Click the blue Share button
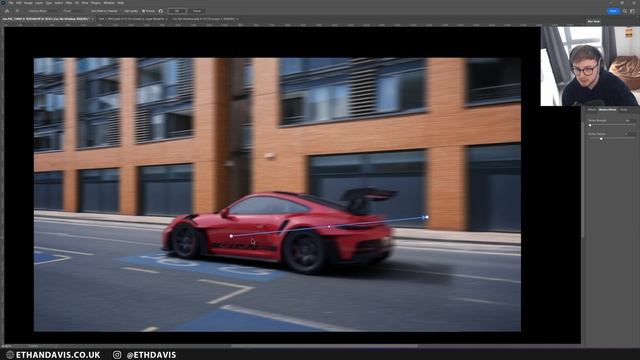Image resolution: width=640 pixels, height=360 pixels. [x=613, y=11]
